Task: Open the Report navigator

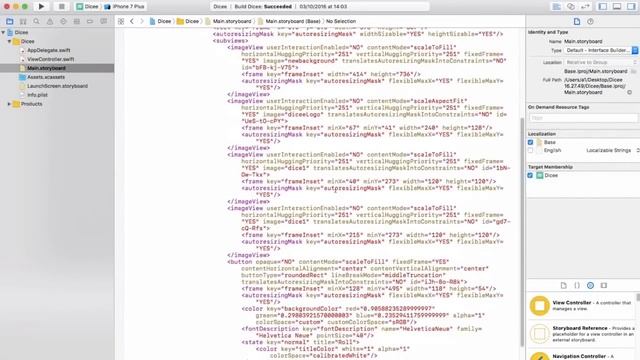Action: [103, 21]
